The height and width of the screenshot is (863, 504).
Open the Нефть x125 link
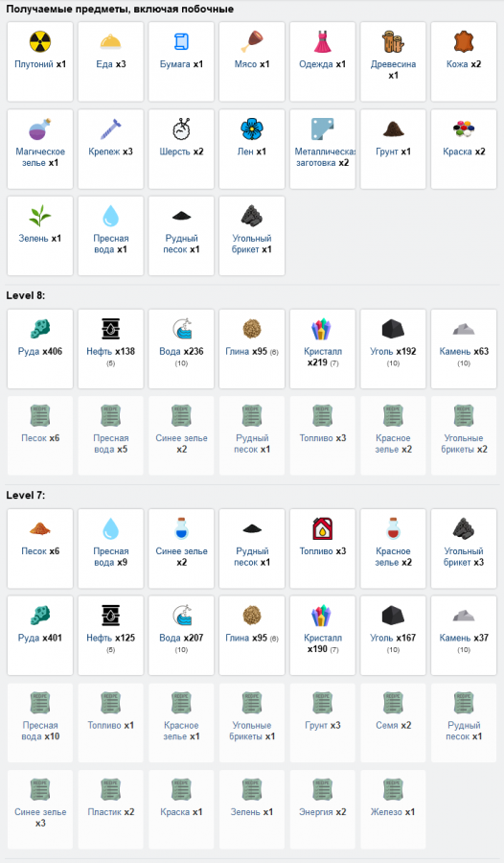point(110,638)
